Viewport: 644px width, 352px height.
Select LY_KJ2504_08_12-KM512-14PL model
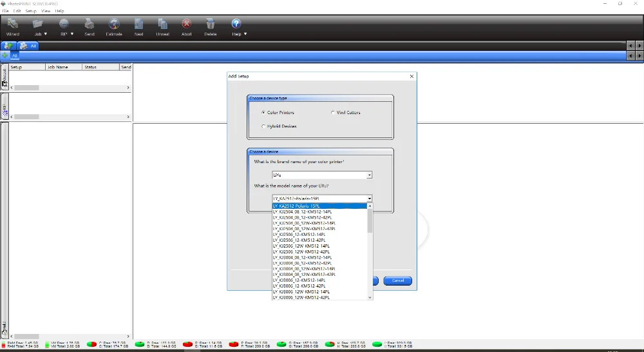click(319, 211)
